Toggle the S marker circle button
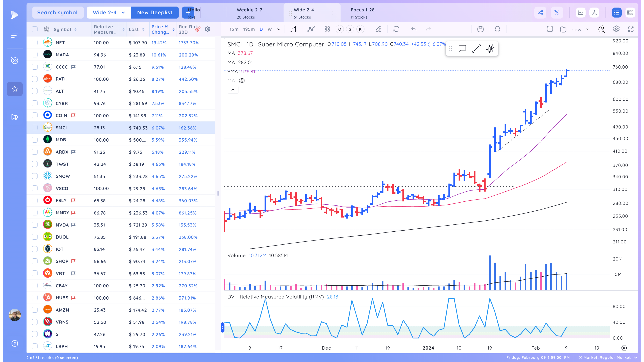This screenshot has width=644, height=362. point(350,29)
